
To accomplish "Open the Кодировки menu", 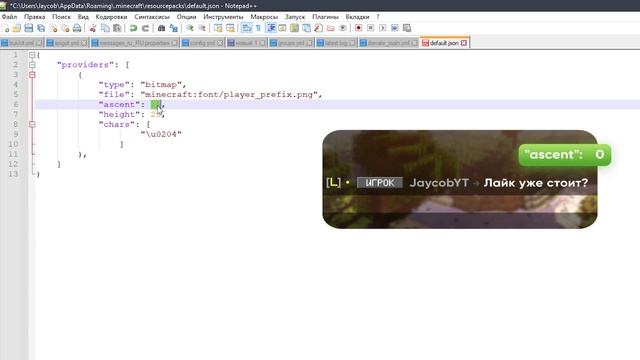I will (111, 17).
